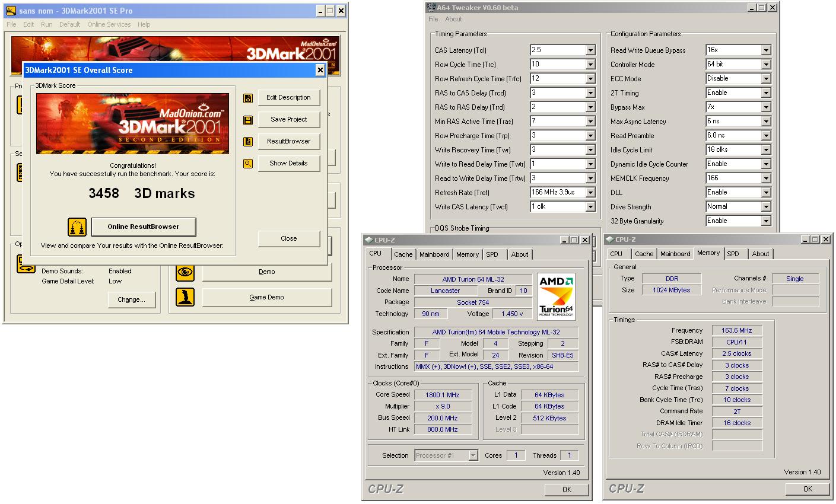Image resolution: width=836 pixels, height=504 pixels.
Task: Open 32 Byte Granularity dropdown
Action: [x=766, y=221]
